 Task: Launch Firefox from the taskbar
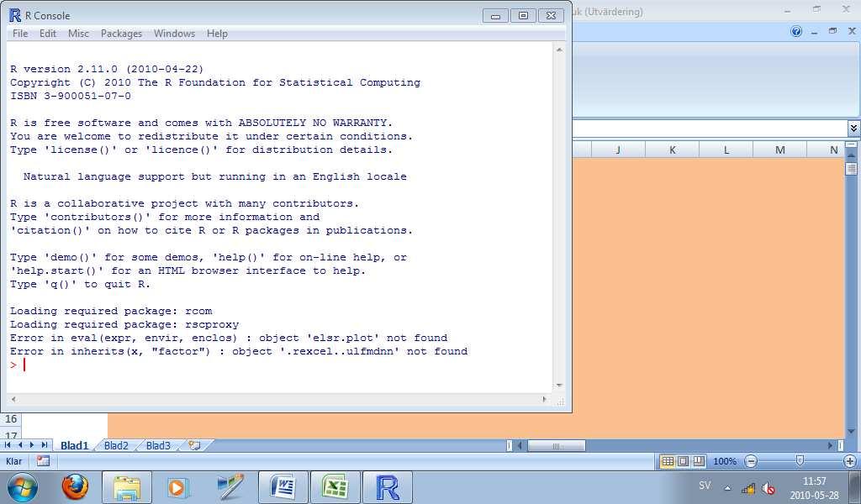[74, 487]
